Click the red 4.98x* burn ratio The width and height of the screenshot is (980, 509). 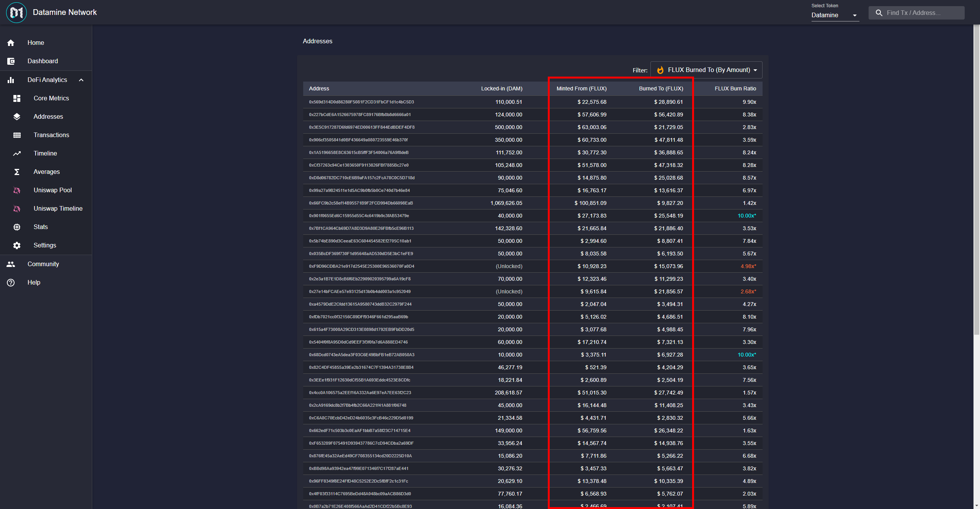[748, 266]
